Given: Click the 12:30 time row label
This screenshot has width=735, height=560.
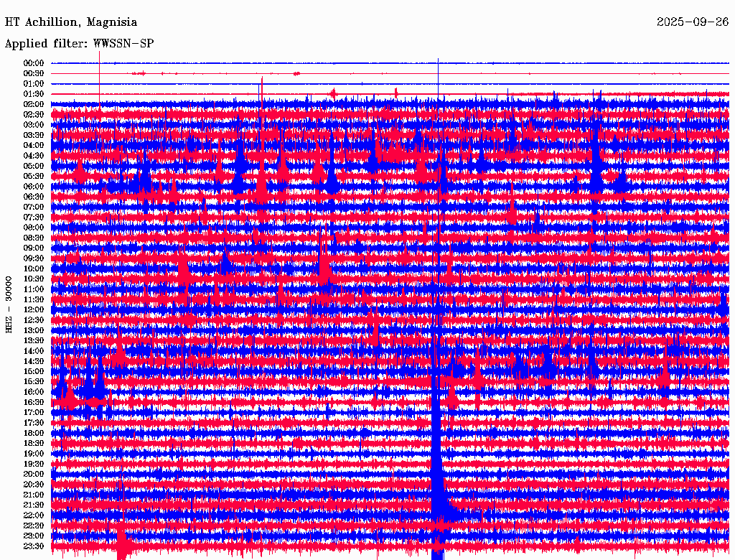Looking at the screenshot, I should (x=34, y=320).
